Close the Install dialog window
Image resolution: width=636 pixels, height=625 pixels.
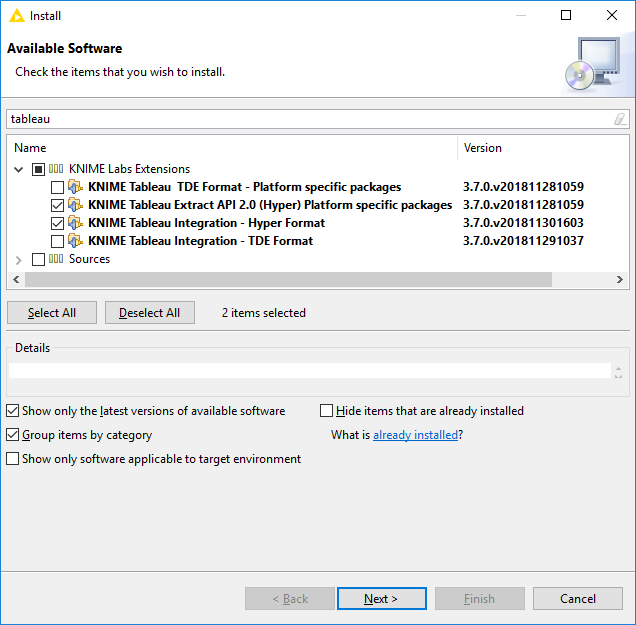click(x=612, y=15)
